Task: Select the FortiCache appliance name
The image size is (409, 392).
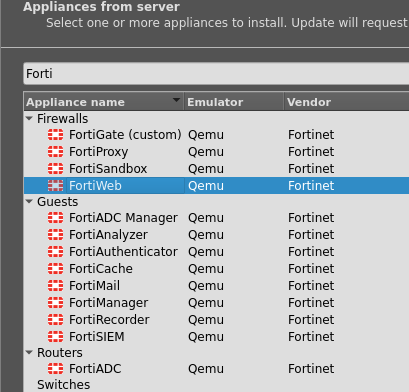Action: 101,269
